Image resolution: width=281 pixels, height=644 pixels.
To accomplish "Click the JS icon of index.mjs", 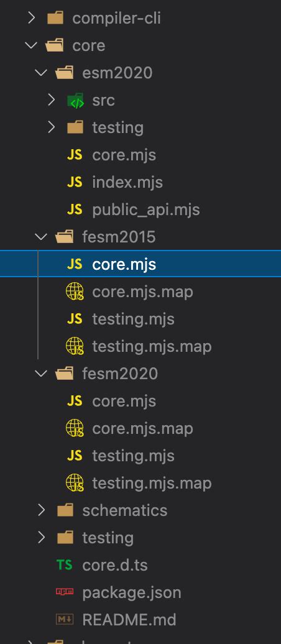I will pyautogui.click(x=75, y=182).
